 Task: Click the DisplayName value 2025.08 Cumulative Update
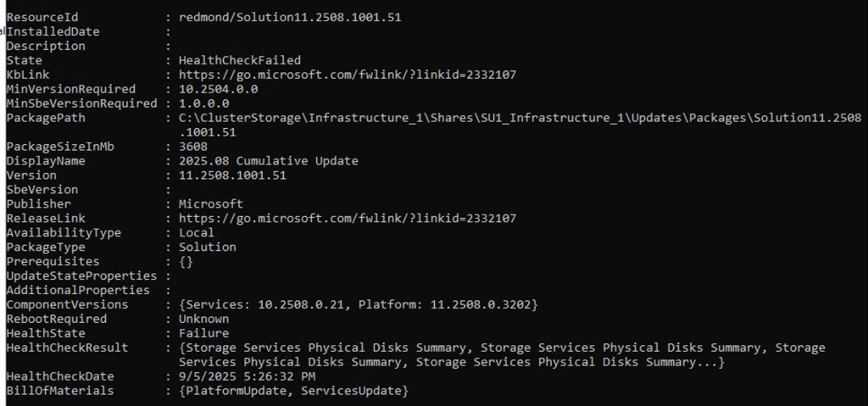(268, 161)
